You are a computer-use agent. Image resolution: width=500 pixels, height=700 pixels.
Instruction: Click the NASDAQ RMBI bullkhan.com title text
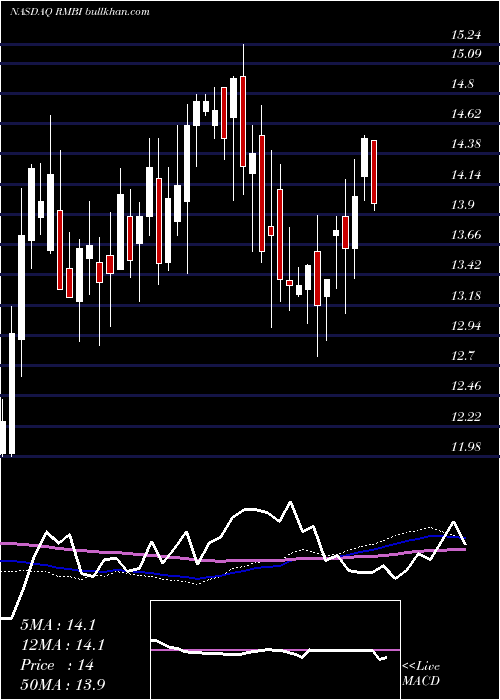click(79, 12)
